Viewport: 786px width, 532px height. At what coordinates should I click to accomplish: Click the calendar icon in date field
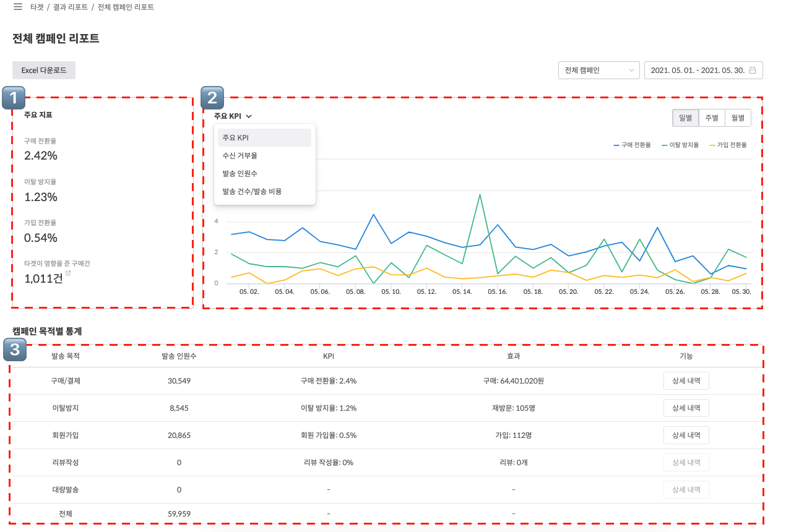pyautogui.click(x=753, y=71)
